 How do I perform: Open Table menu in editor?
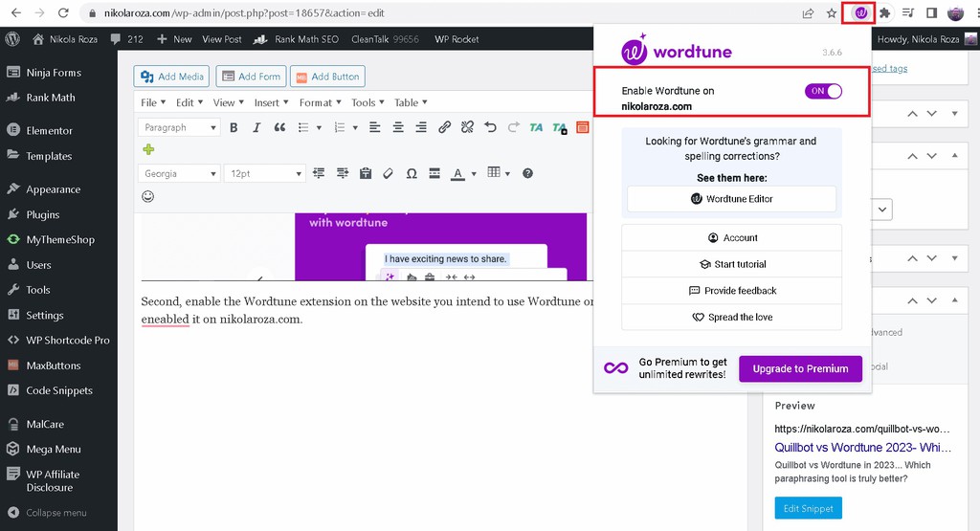pyautogui.click(x=411, y=102)
